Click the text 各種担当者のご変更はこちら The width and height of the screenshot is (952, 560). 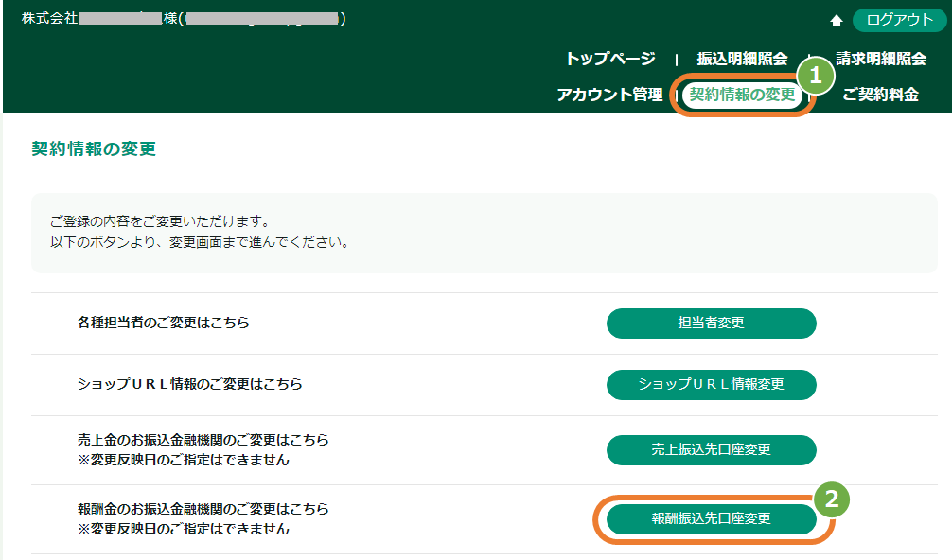pyautogui.click(x=164, y=323)
